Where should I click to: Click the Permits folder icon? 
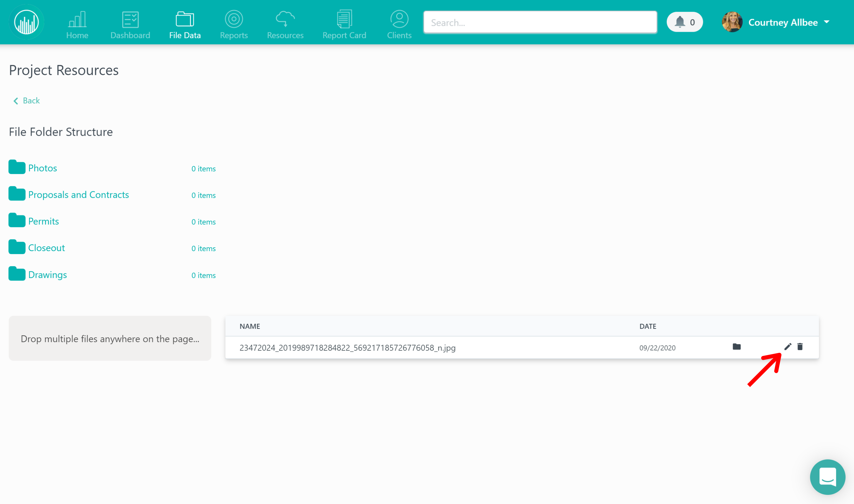coord(17,220)
